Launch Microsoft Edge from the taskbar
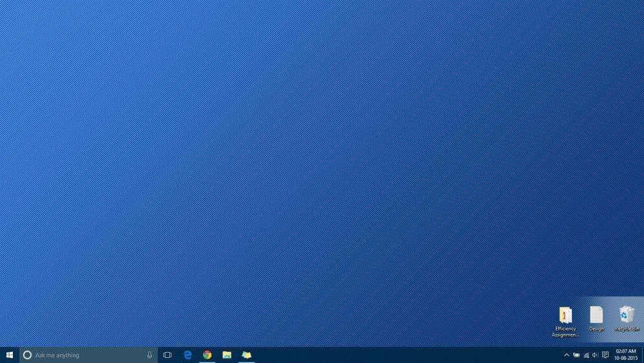This screenshot has width=644, height=363. (188, 355)
